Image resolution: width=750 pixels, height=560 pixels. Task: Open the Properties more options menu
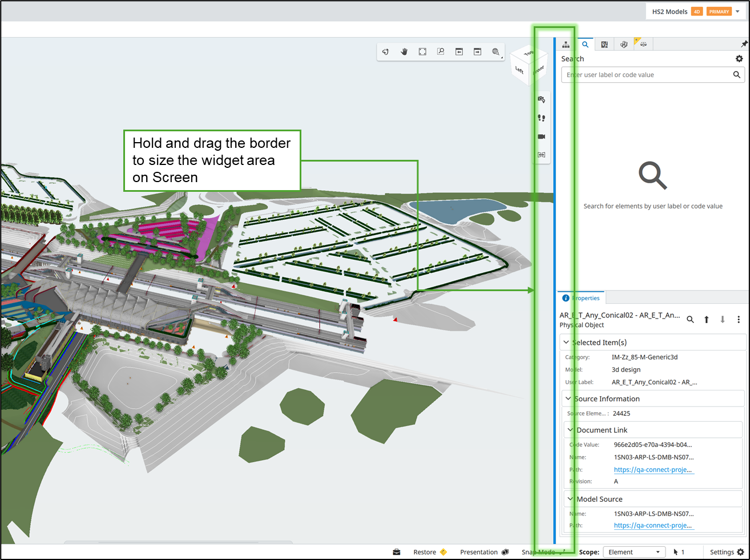pos(739,320)
